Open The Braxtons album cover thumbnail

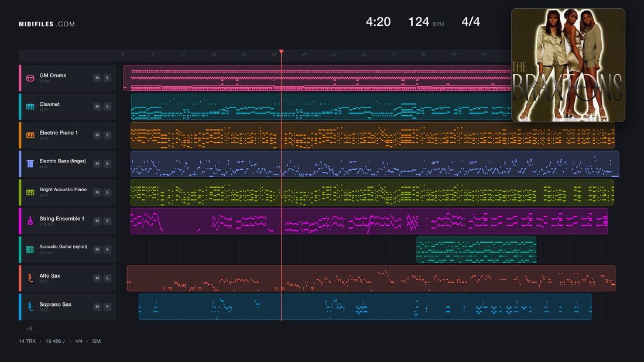click(568, 65)
